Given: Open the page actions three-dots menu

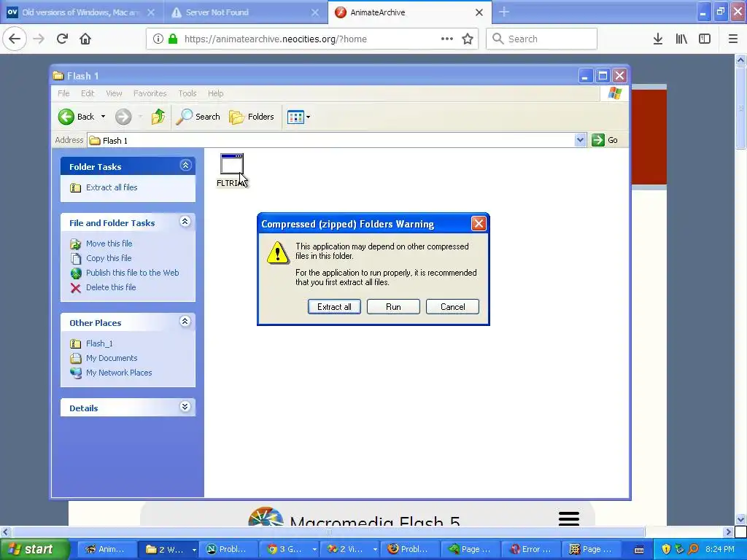Looking at the screenshot, I should 447,39.
